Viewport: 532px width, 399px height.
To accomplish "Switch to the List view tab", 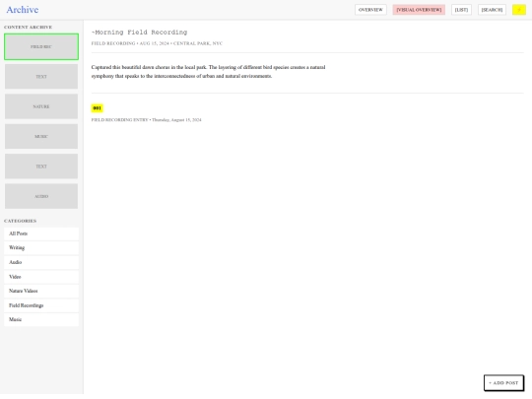I will pos(461,10).
